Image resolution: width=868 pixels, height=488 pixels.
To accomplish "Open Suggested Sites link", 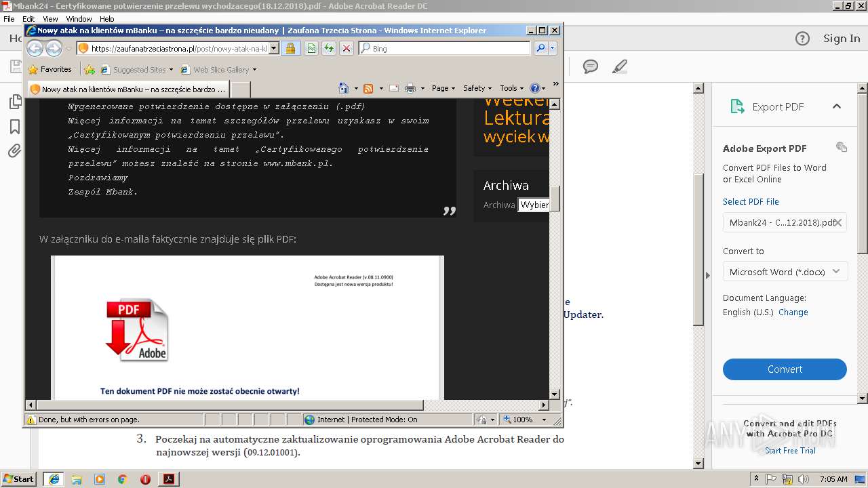I will click(137, 69).
